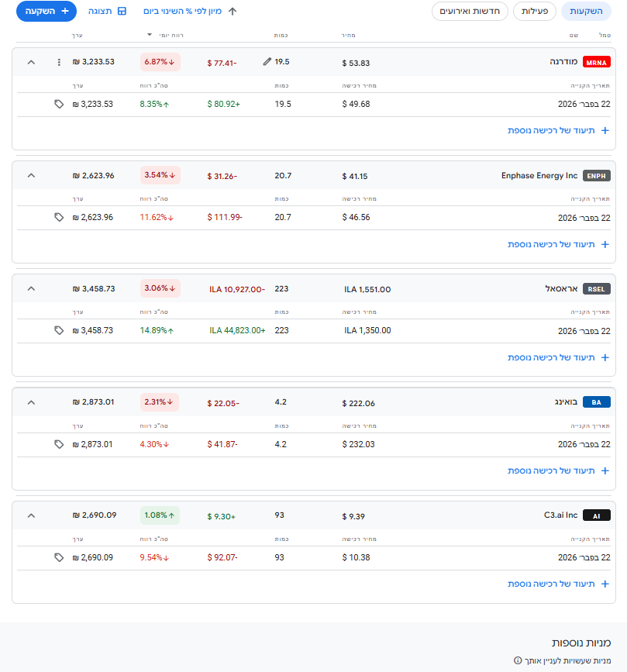The width and height of the screenshot is (627, 672).
Task: Collapse the C3.ai Inc holding card
Action: (31, 515)
